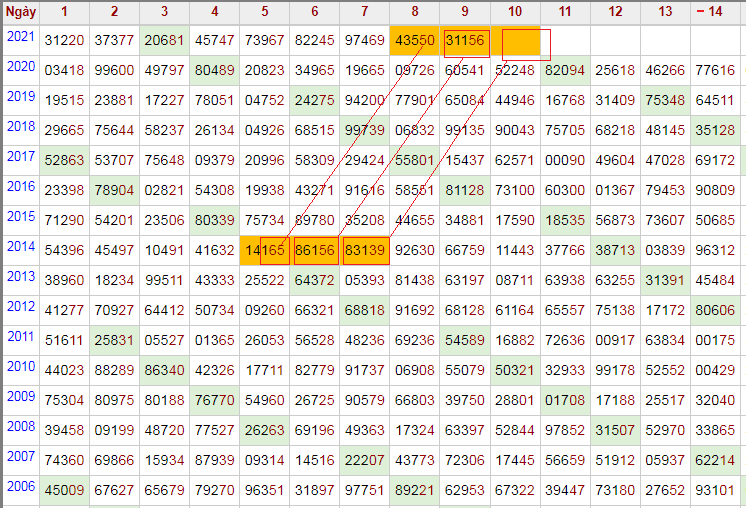746x508 pixels.
Task: Click the green cell 50321
Action: click(515, 370)
